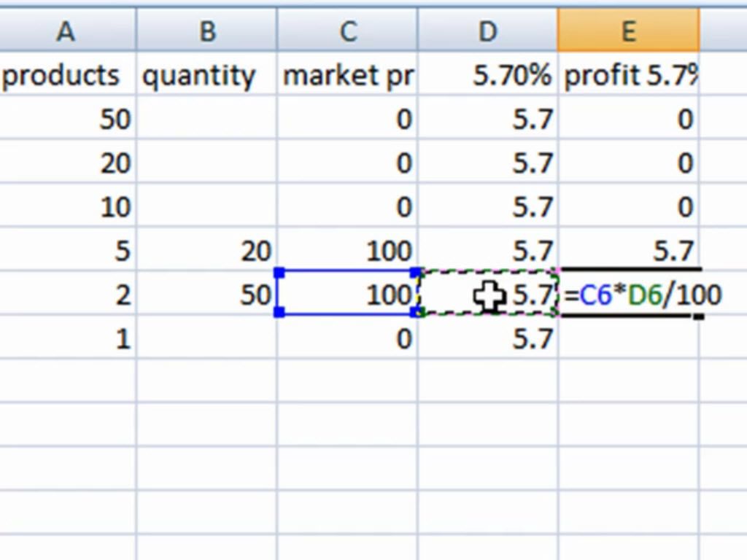Click the market pr header cell

click(347, 74)
